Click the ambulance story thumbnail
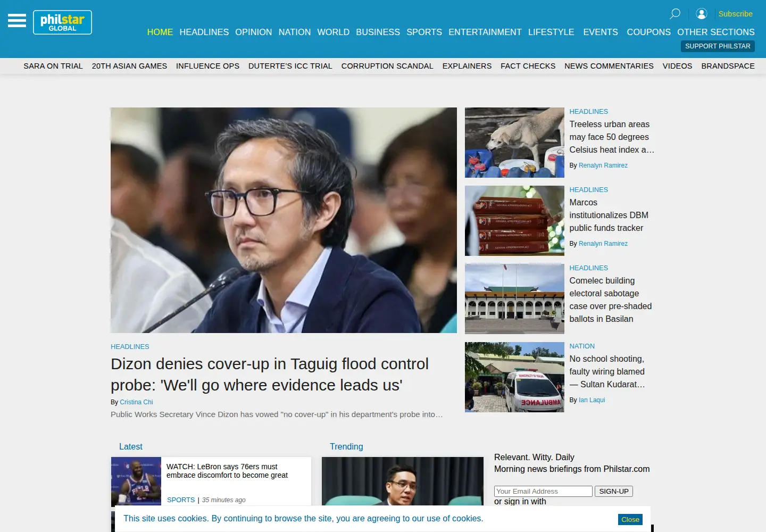Screen dimensions: 766x532 [514, 377]
